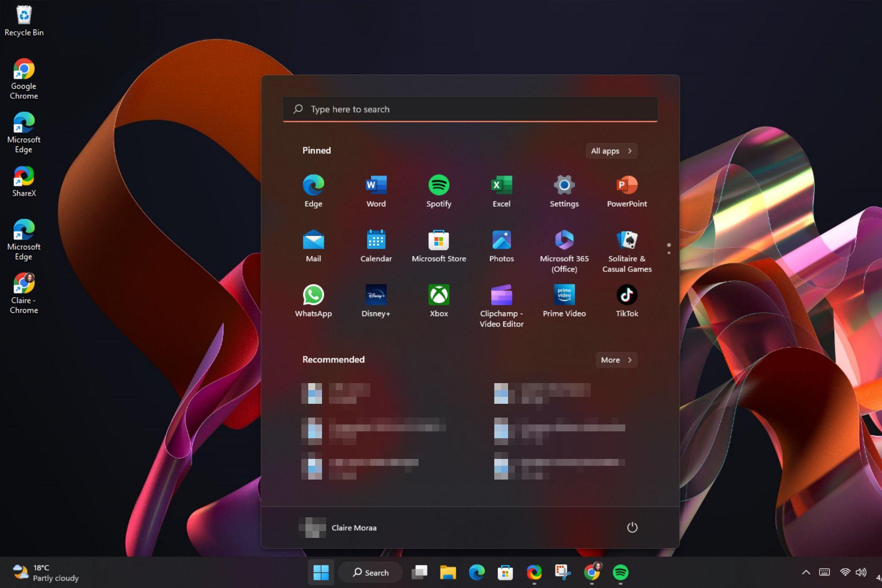
Task: Select the ShareX desktop shortcut
Action: coord(24,182)
